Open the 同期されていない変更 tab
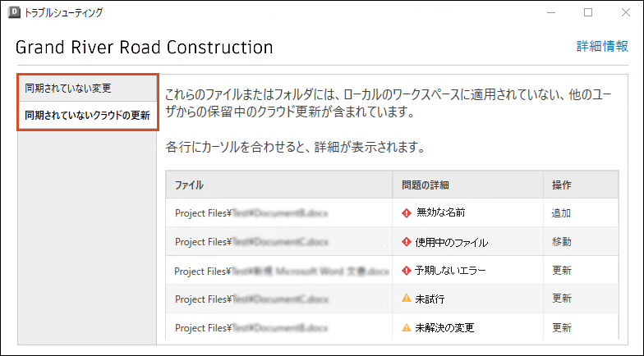Image resolution: width=644 pixels, height=356 pixels. pyautogui.click(x=87, y=88)
